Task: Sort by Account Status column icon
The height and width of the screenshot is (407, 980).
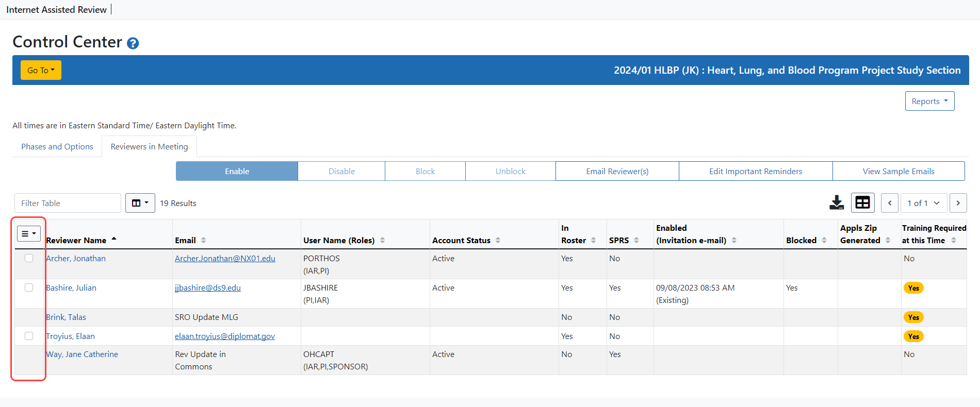Action: (498, 241)
